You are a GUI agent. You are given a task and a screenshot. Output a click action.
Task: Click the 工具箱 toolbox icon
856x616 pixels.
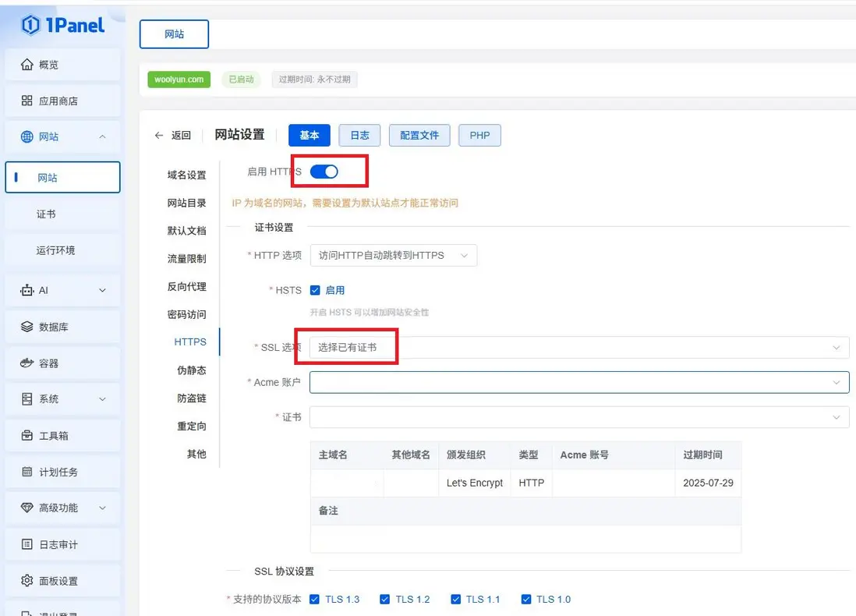tap(27, 435)
